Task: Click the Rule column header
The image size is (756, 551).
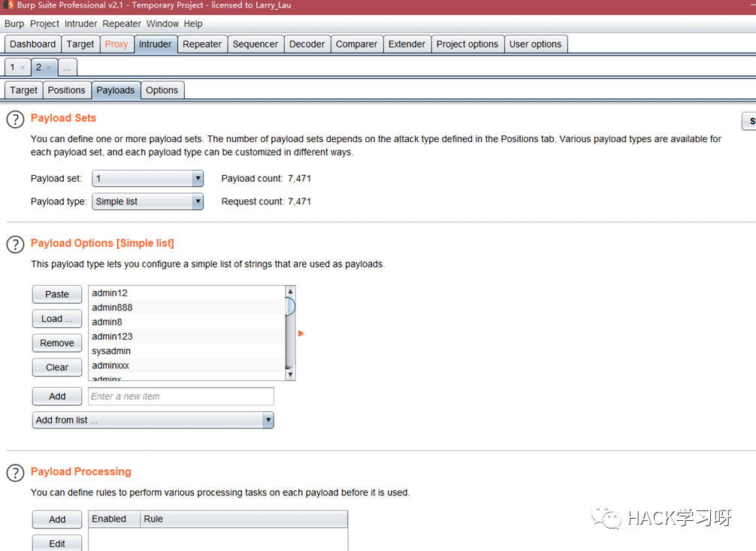Action: [243, 519]
